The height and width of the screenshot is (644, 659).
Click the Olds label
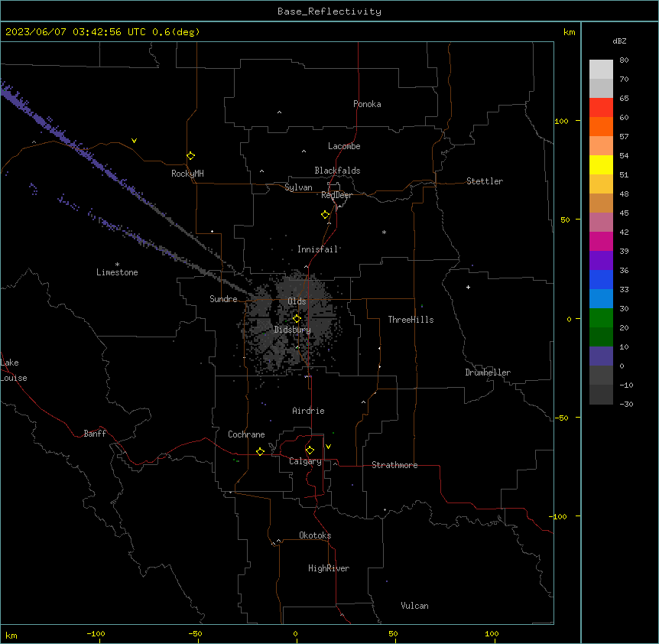click(x=297, y=301)
